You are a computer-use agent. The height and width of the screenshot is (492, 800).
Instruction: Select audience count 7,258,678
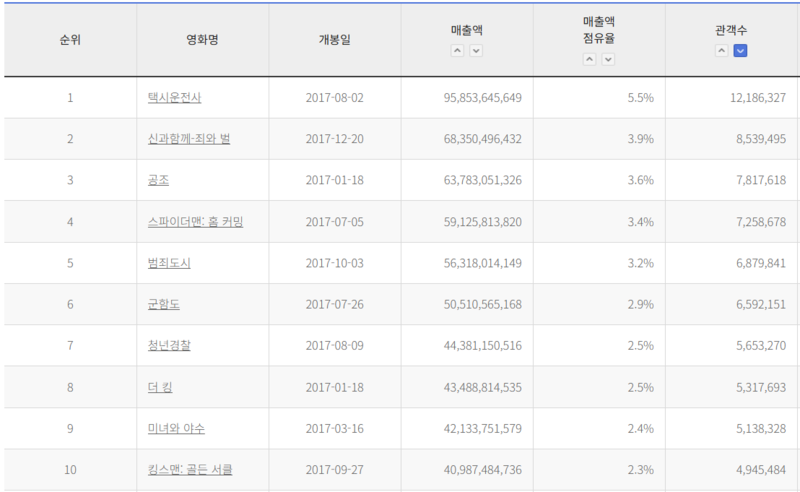pos(761,222)
